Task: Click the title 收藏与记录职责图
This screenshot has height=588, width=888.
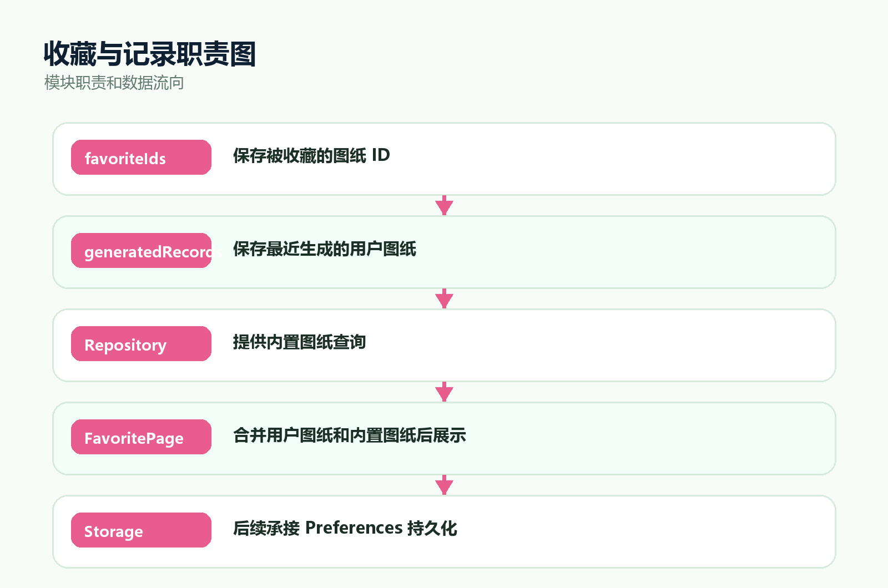Action: tap(150, 54)
